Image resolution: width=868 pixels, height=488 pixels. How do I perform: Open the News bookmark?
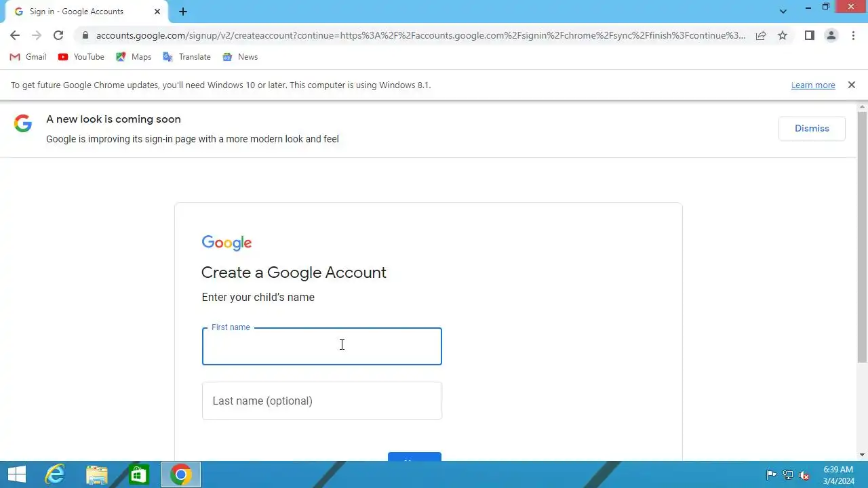coord(240,57)
